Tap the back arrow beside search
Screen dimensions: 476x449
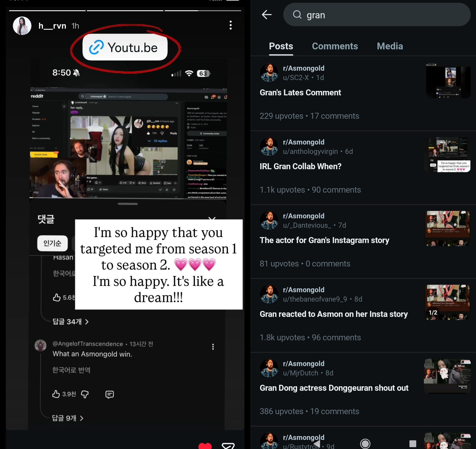267,15
